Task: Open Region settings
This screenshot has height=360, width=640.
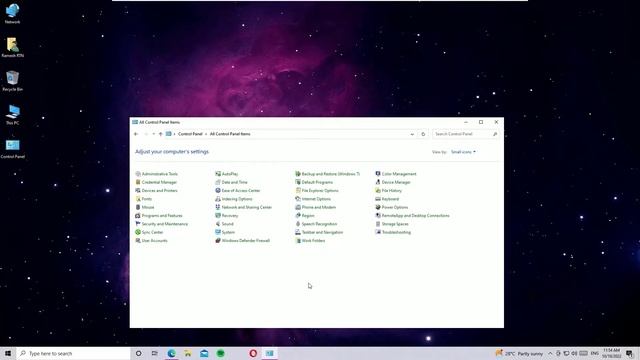Action: [x=305, y=216]
